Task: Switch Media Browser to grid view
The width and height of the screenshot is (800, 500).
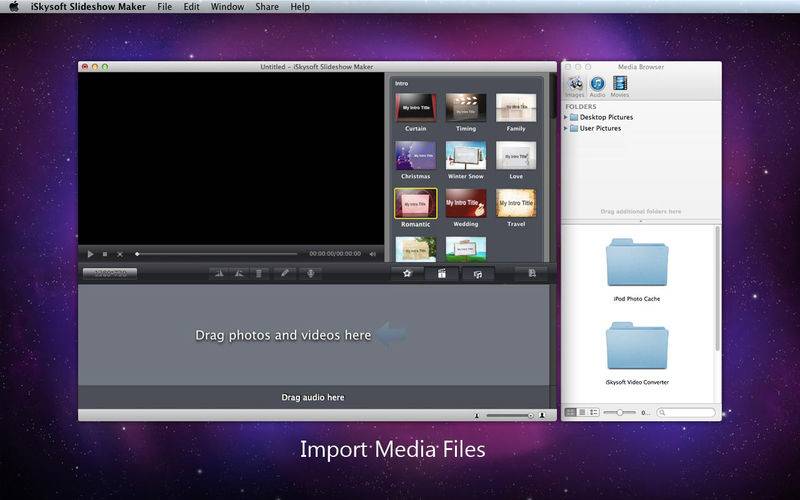Action: [571, 412]
